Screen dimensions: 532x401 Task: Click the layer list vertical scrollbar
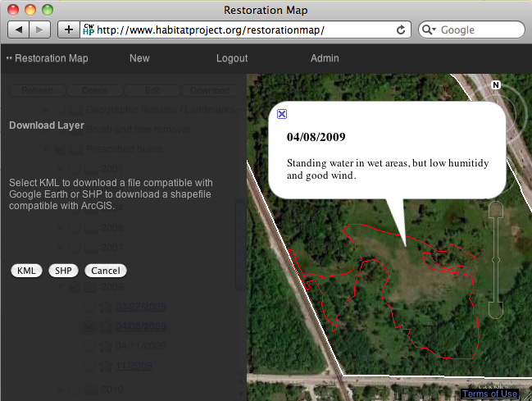[240, 244]
